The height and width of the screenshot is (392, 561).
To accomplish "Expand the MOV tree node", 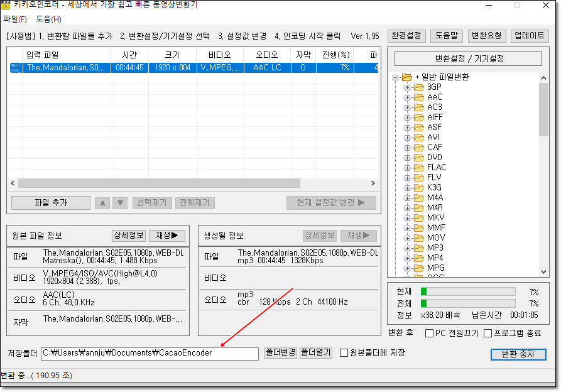I will tap(407, 238).
